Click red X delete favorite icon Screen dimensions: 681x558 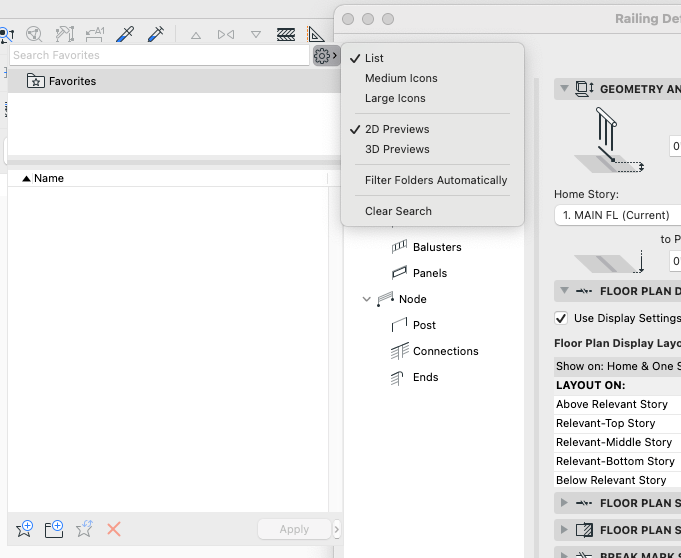pyautogui.click(x=114, y=529)
